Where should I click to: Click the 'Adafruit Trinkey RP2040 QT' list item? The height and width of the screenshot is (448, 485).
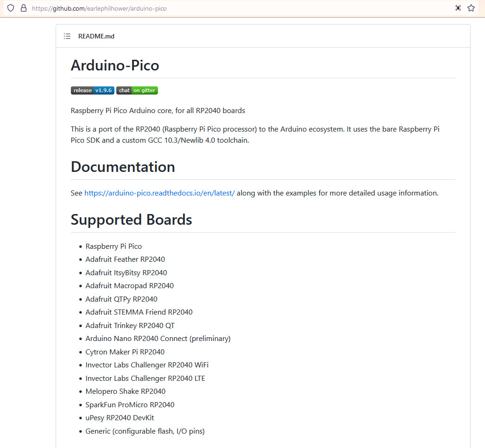tap(130, 326)
